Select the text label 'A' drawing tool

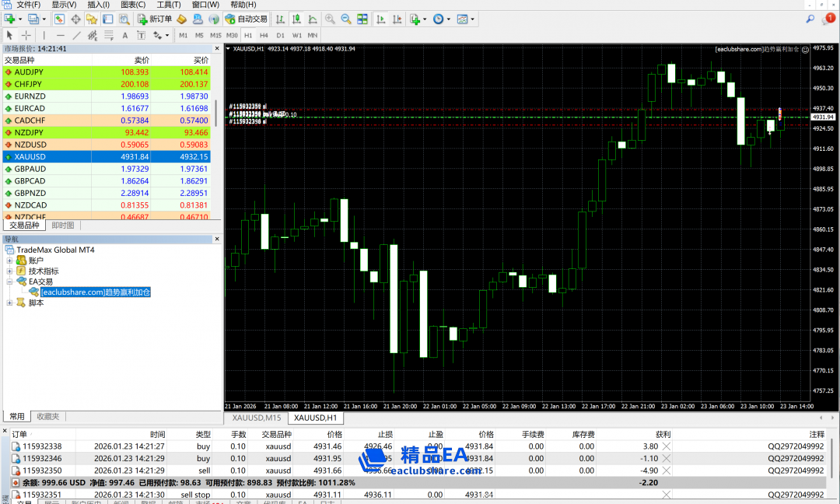(124, 35)
